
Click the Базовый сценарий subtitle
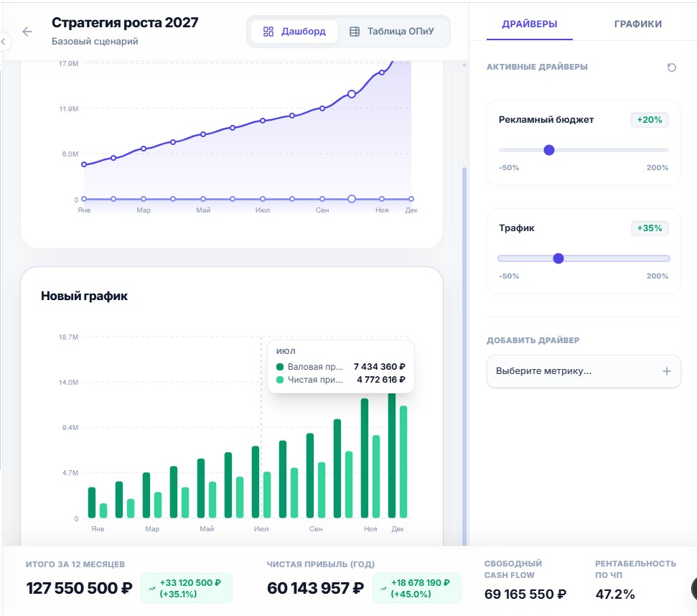95,42
